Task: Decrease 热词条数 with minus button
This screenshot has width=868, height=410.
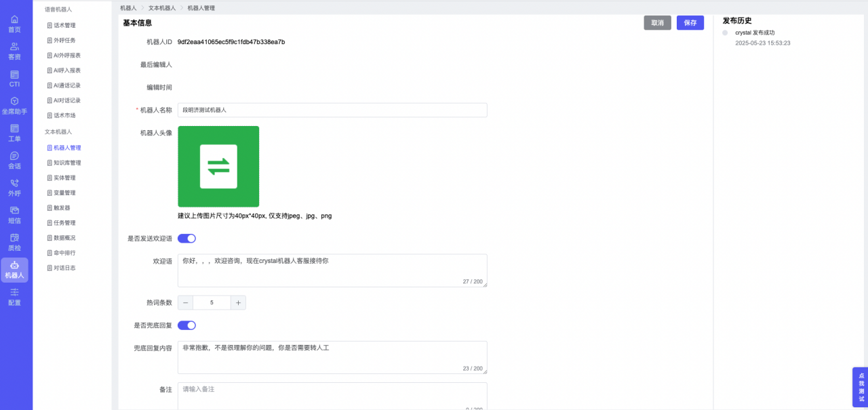Action: [x=185, y=302]
